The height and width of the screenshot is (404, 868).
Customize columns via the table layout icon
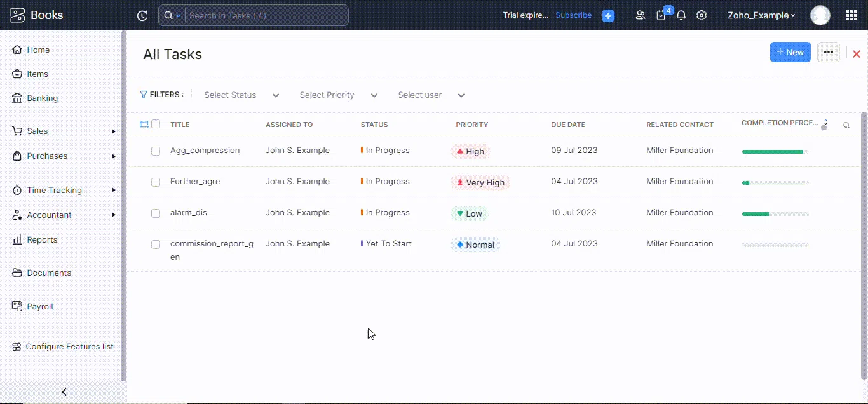pos(144,125)
